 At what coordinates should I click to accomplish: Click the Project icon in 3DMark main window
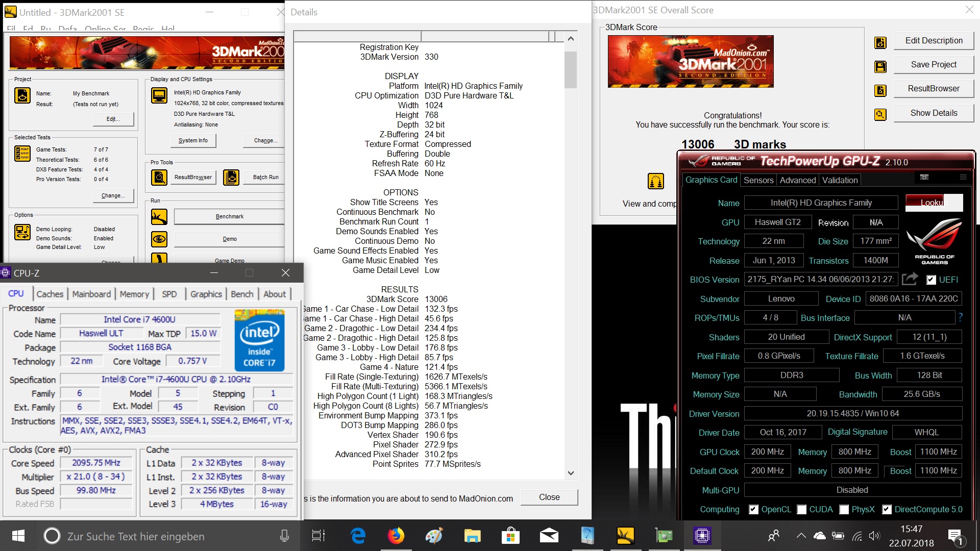point(22,95)
